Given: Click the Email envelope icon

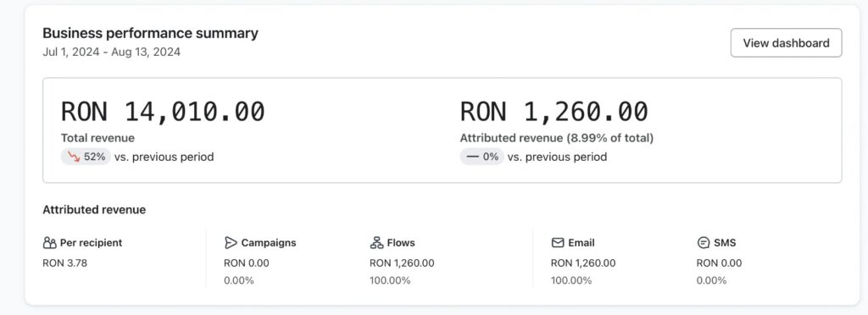Looking at the screenshot, I should tap(558, 243).
